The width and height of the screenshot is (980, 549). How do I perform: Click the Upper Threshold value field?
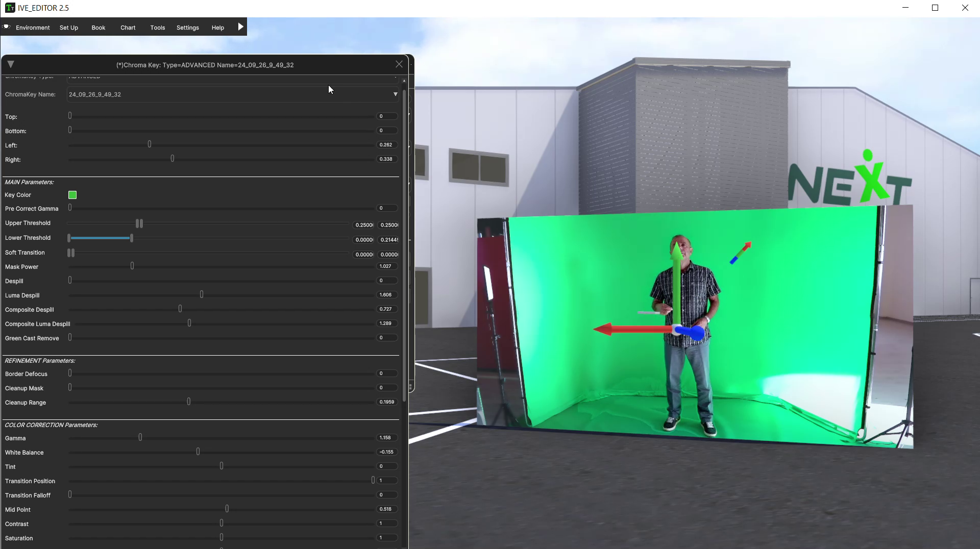(x=364, y=224)
